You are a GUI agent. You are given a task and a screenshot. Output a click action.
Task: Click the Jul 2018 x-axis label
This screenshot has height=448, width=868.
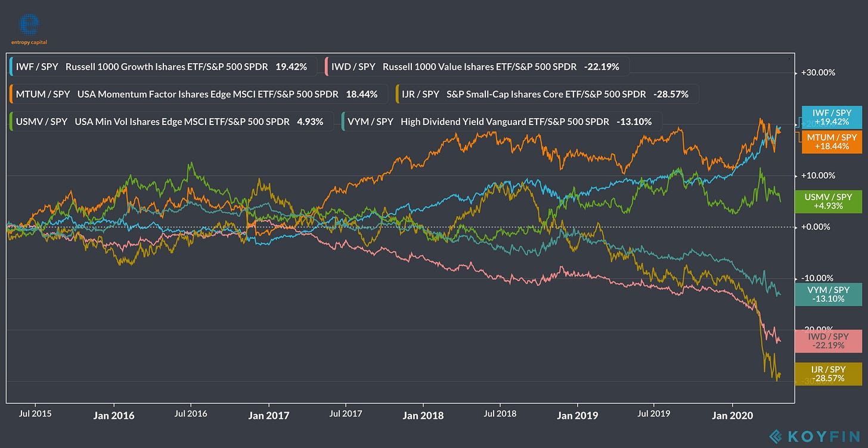[x=499, y=412]
